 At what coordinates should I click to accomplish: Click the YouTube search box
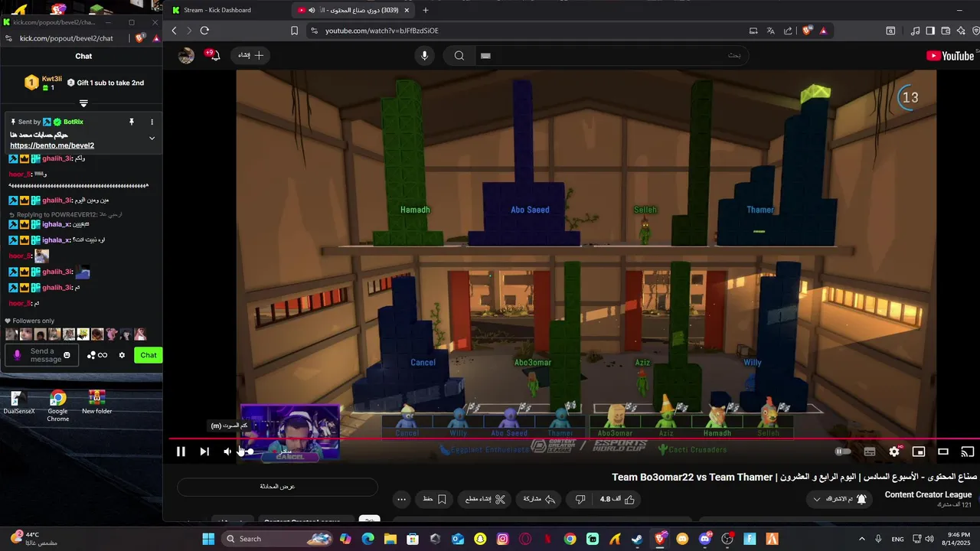click(x=612, y=55)
